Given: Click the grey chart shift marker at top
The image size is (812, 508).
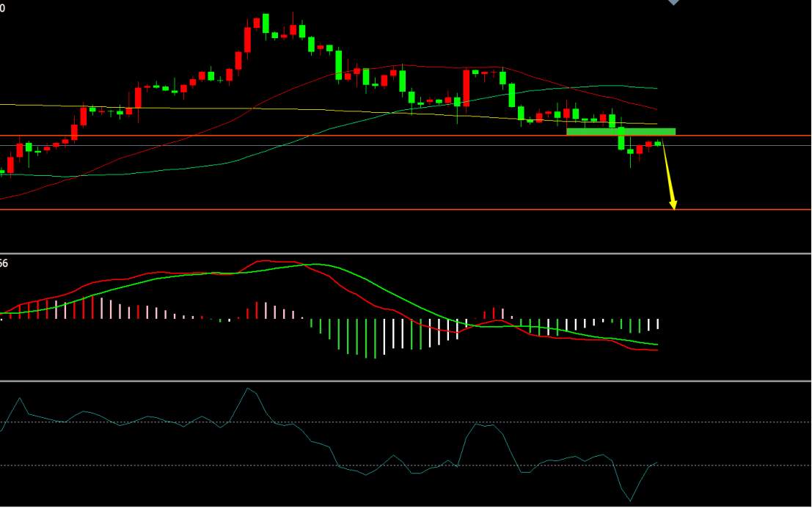Looking at the screenshot, I should [673, 2].
